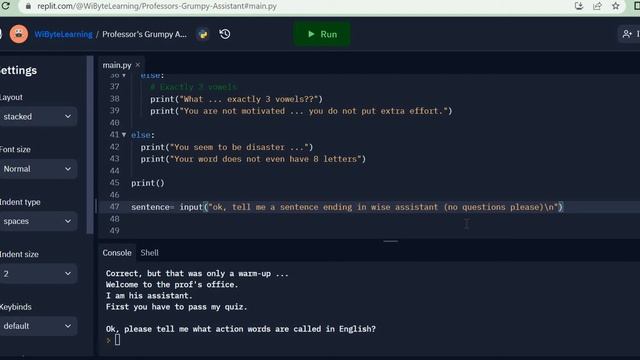Open the Keybinds dropdown showing default
The height and width of the screenshot is (360, 640).
[x=37, y=326]
